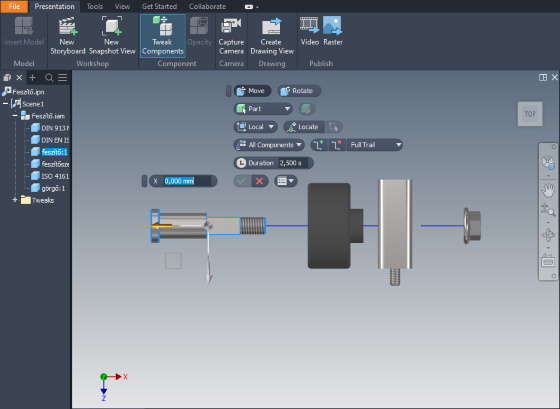Open the browser hamburger menu
The image size is (560, 409).
[62, 77]
